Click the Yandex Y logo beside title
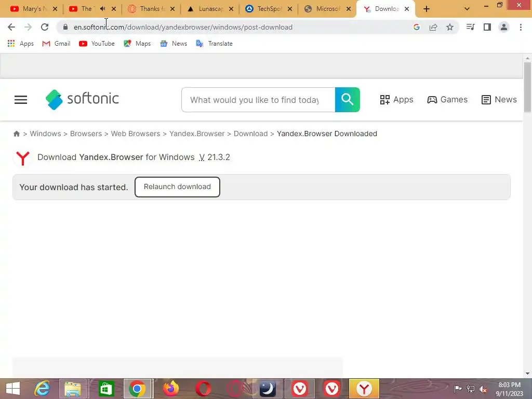The height and width of the screenshot is (399, 532). pyautogui.click(x=23, y=158)
